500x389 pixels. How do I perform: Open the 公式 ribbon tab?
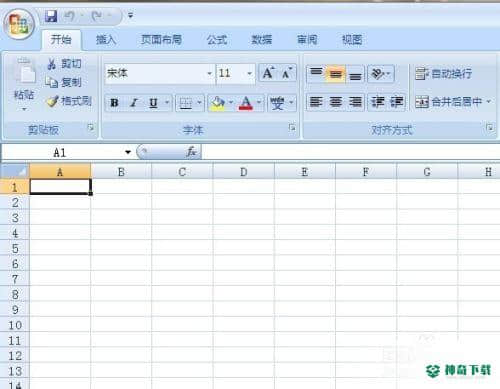point(217,40)
